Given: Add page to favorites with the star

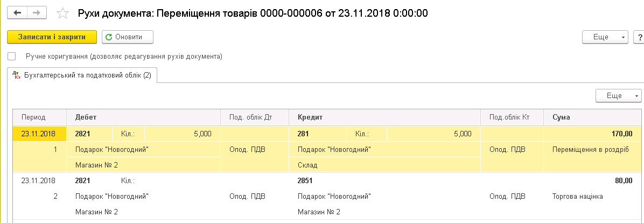Looking at the screenshot, I should [62, 13].
